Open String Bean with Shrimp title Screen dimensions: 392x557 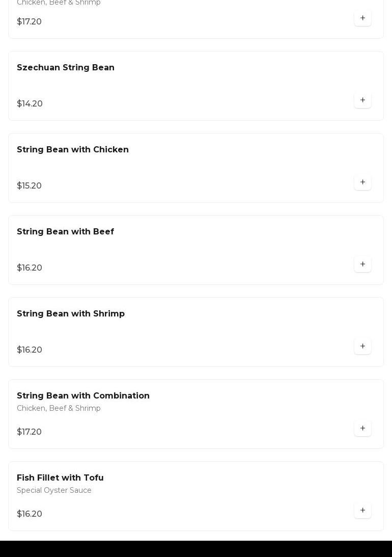(x=71, y=314)
